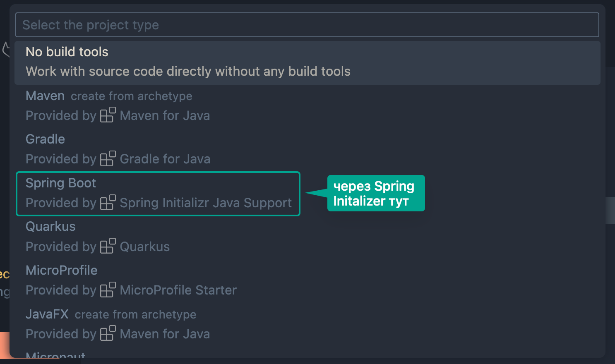Click the 'Gradle for Java' provider text
Image resolution: width=615 pixels, height=364 pixels.
[165, 159]
